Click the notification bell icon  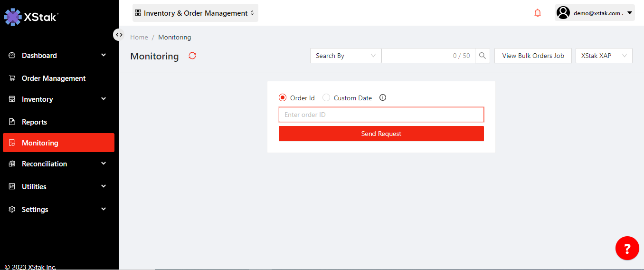click(538, 13)
